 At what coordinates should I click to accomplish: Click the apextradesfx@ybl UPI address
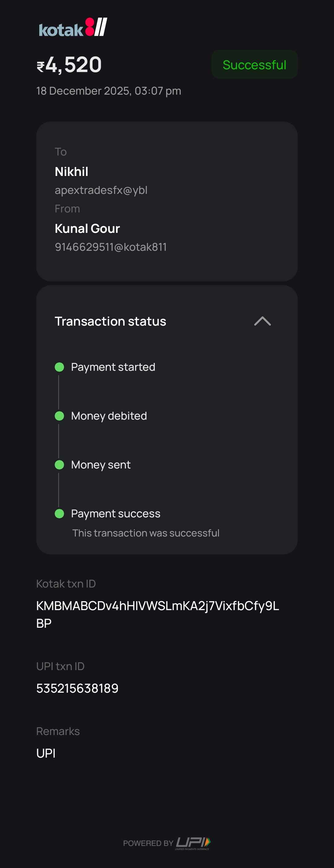pyautogui.click(x=101, y=190)
